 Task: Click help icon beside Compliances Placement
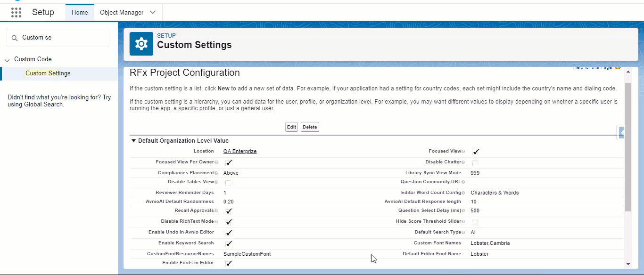pos(216,173)
